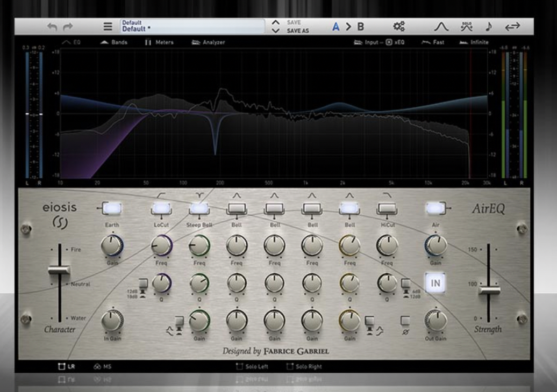Click the bell curve icon in the top bar
The height and width of the screenshot is (392, 557).
click(x=441, y=26)
